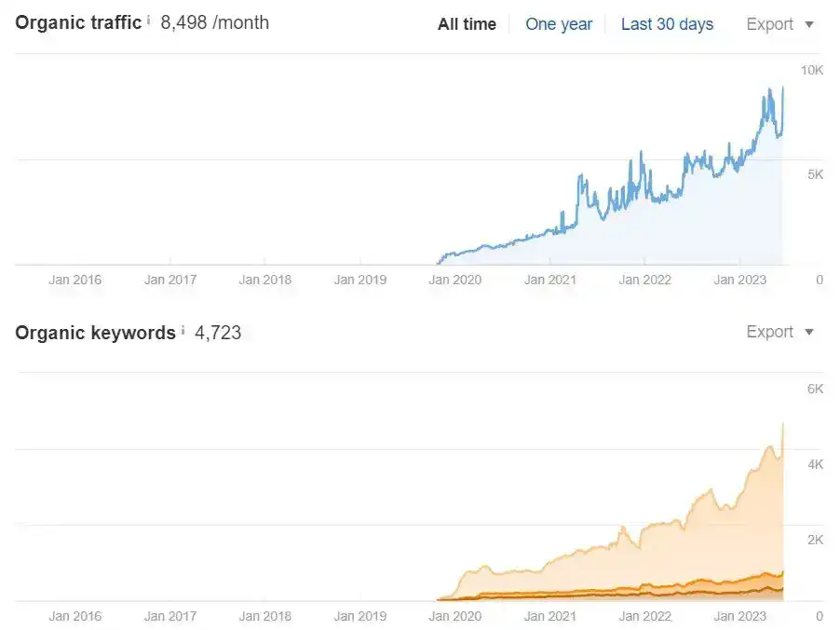The image size is (840, 630).
Task: Click the 10K axis label
Action: click(x=811, y=70)
